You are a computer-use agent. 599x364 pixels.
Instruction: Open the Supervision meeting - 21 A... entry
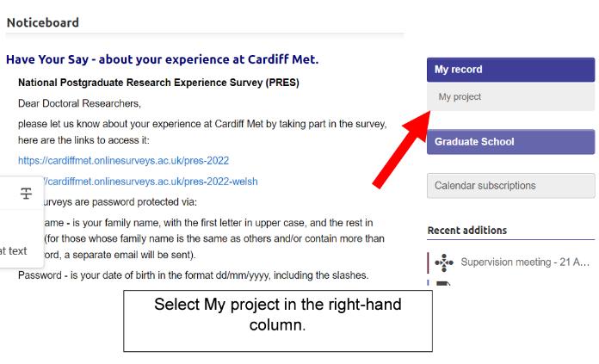[525, 262]
